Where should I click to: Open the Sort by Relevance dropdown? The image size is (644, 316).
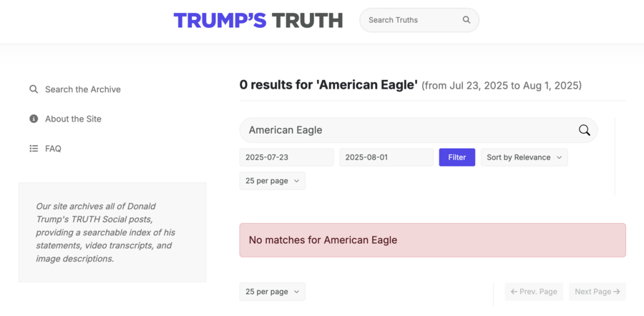tap(524, 157)
